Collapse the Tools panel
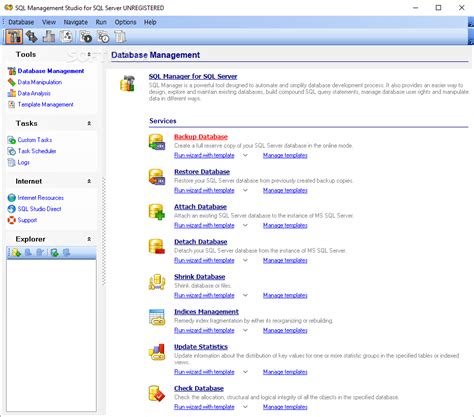Viewport: 474px width, 417px height. click(x=89, y=54)
